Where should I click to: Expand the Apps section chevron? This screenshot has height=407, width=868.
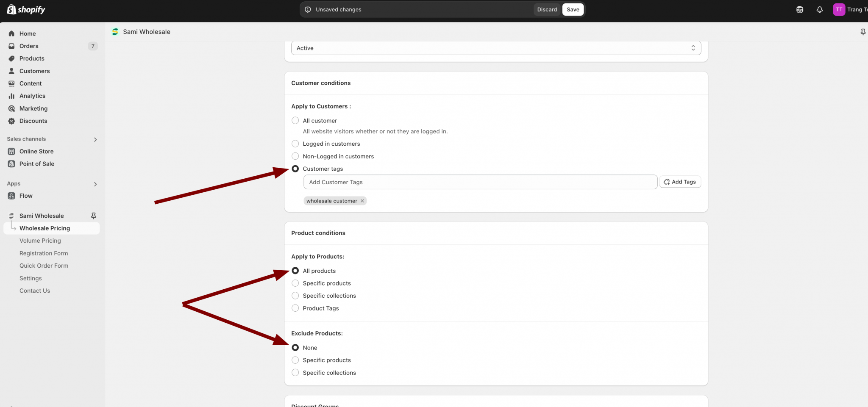tap(95, 184)
